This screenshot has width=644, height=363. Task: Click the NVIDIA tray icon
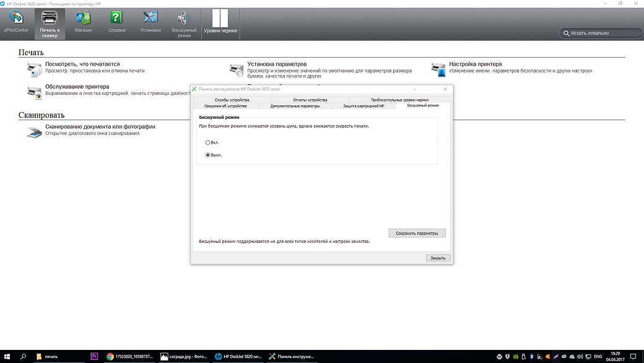515,356
